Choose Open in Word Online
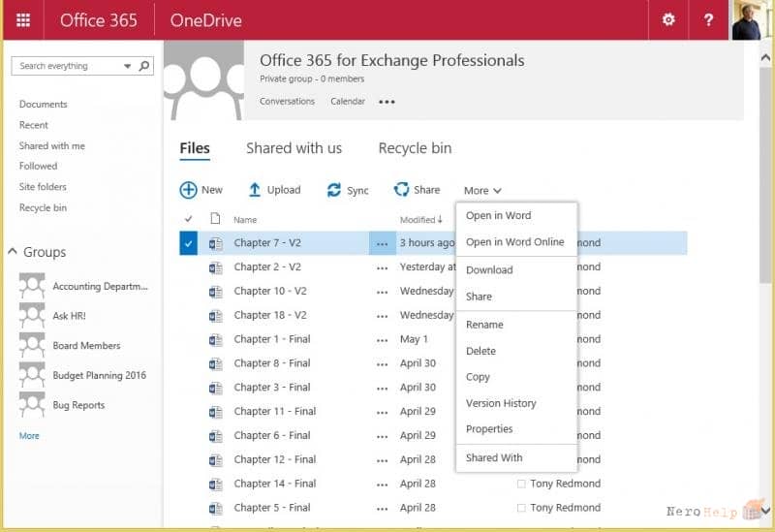The image size is (775, 532). (x=516, y=241)
